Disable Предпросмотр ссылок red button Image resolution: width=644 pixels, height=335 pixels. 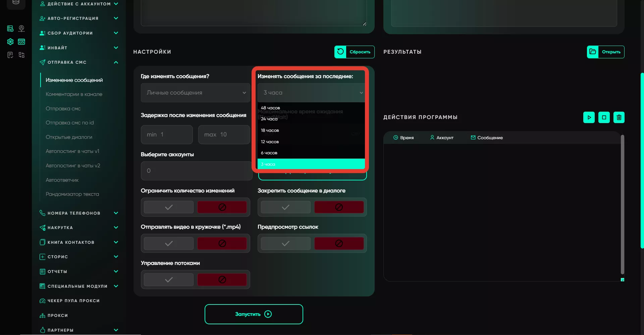point(339,243)
